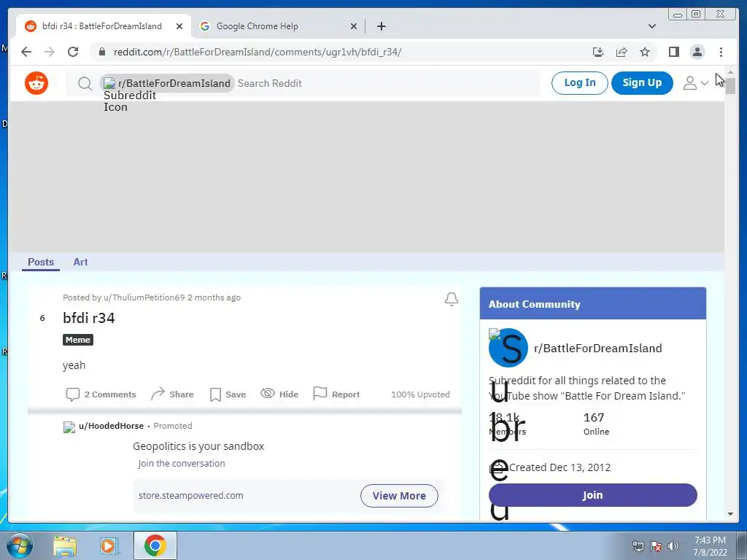
Task: Click the share this page icon
Action: [x=622, y=52]
